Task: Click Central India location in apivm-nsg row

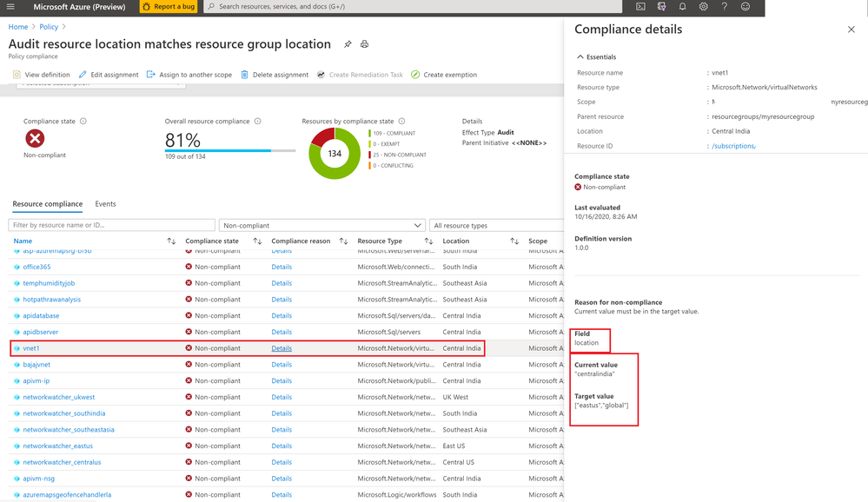Action: point(461,479)
